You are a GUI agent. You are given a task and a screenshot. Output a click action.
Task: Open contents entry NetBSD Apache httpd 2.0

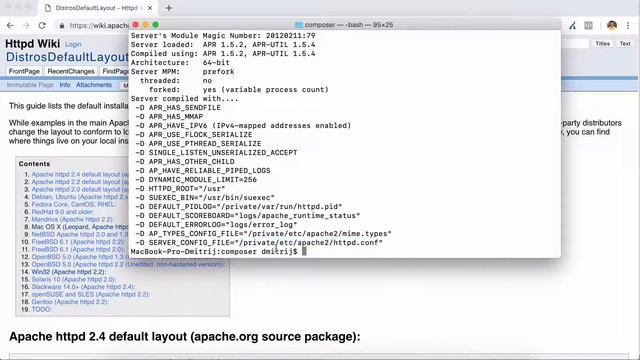pyautogui.click(x=80, y=234)
